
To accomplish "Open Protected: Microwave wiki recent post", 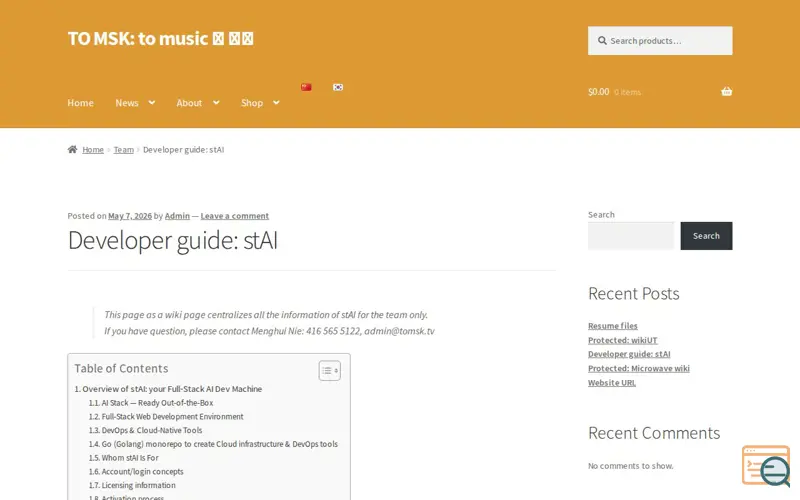I will point(639,368).
